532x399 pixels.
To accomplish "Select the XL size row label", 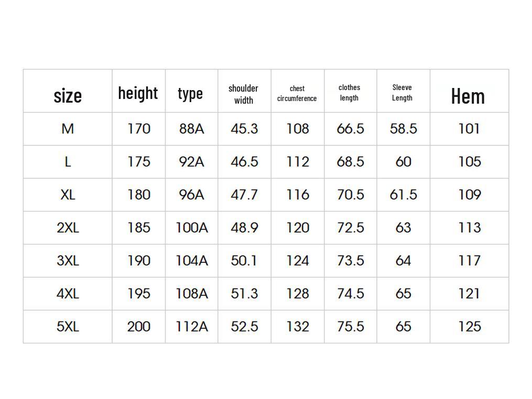I will tap(68, 195).
